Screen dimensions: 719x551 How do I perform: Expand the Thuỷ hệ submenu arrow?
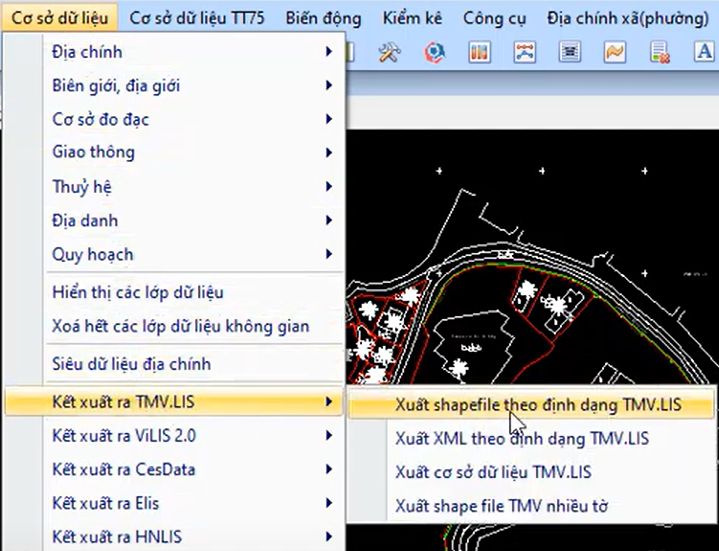click(329, 187)
